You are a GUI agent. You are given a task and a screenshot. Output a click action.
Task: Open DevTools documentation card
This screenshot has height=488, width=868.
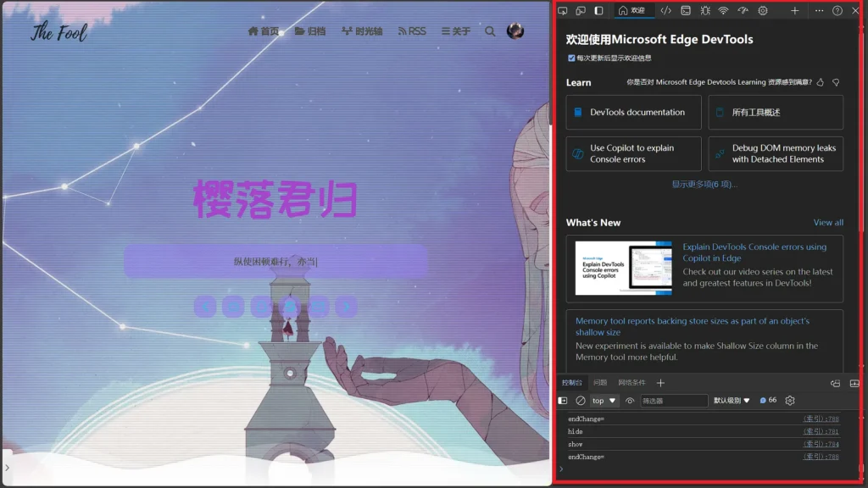[x=633, y=113]
